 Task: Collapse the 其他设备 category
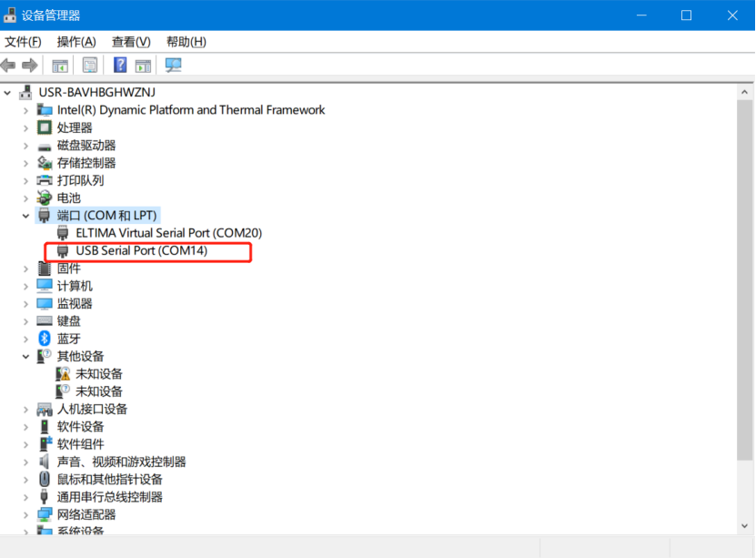26,357
